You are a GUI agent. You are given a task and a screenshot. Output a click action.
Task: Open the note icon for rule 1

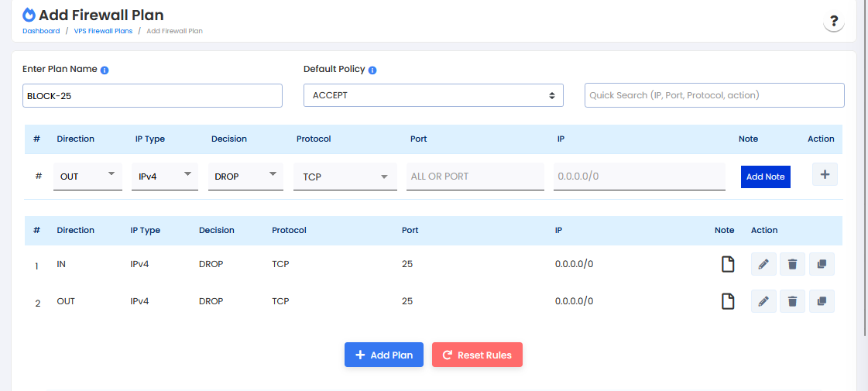[x=727, y=264]
